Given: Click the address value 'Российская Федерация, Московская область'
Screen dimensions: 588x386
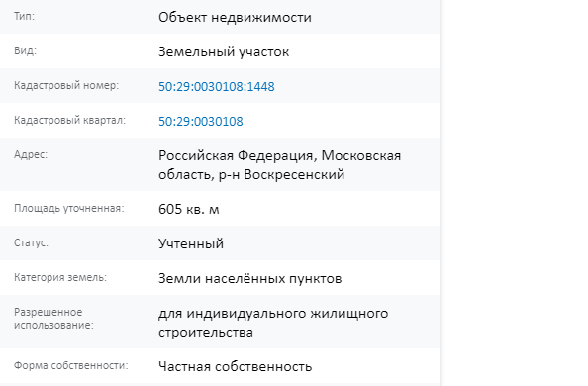Looking at the screenshot, I should [279, 165].
